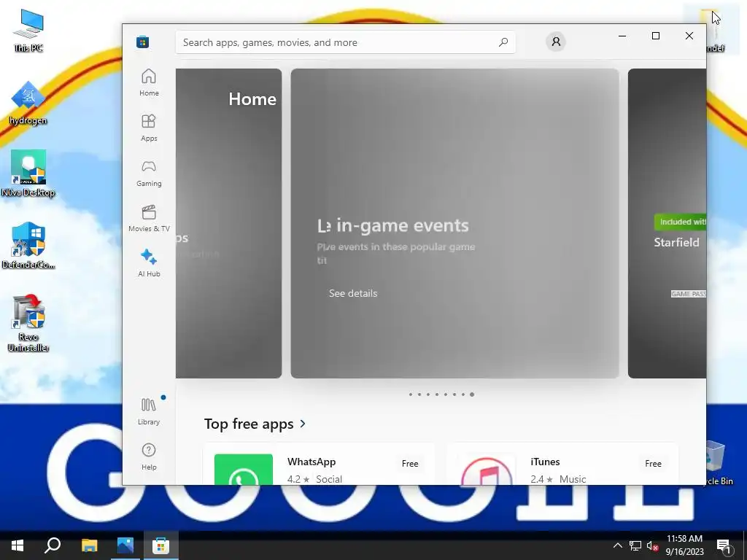The height and width of the screenshot is (560, 747).
Task: Open File Explorer from taskbar
Action: point(89,545)
